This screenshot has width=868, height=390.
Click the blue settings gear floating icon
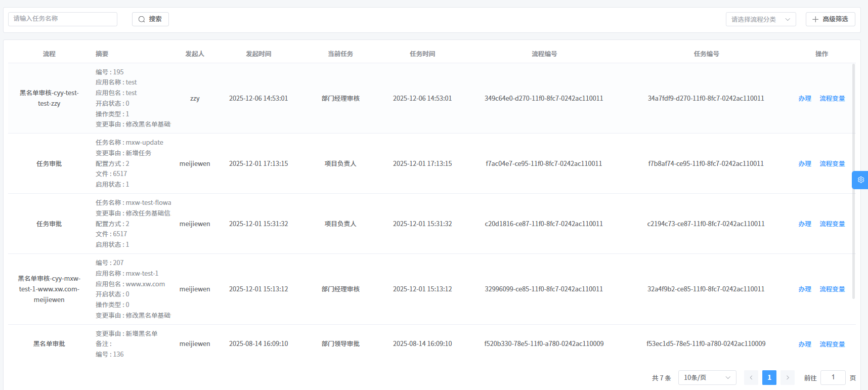click(860, 180)
